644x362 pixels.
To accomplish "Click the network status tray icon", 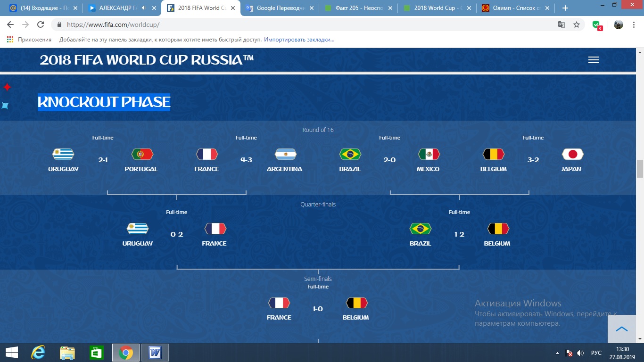I will tap(569, 353).
